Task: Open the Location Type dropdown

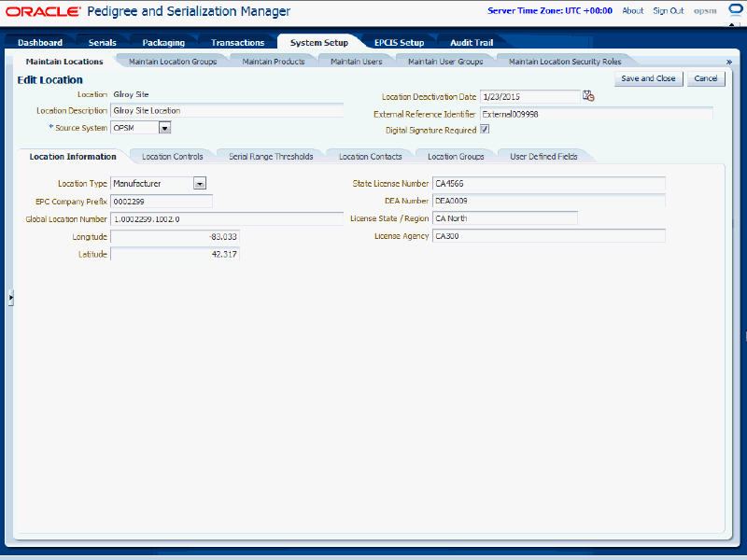Action: tap(200, 183)
